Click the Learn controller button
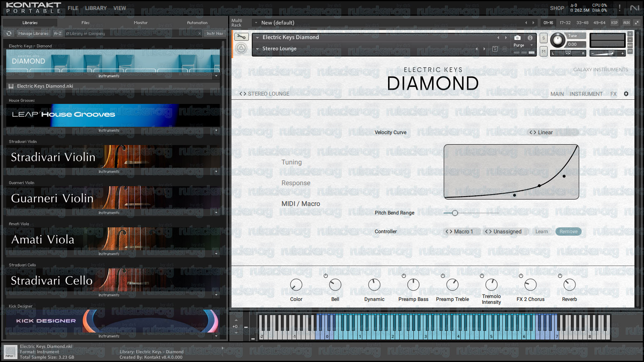Screen dimensions: 644x362 click(541, 231)
